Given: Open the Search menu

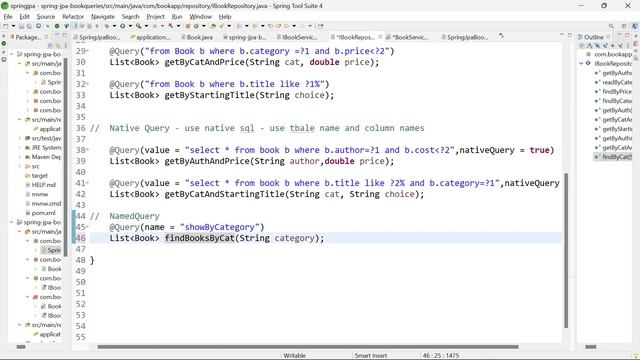Looking at the screenshot, I should (131, 16).
